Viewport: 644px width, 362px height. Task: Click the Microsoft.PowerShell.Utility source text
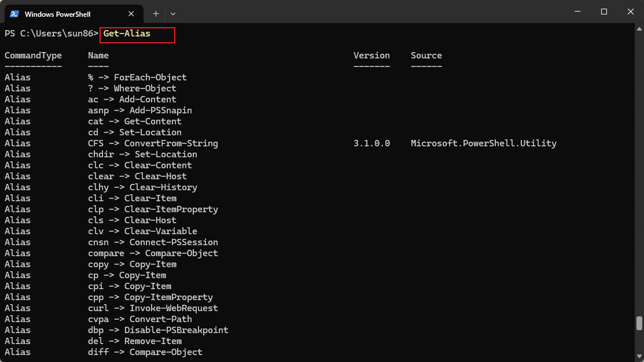click(483, 143)
